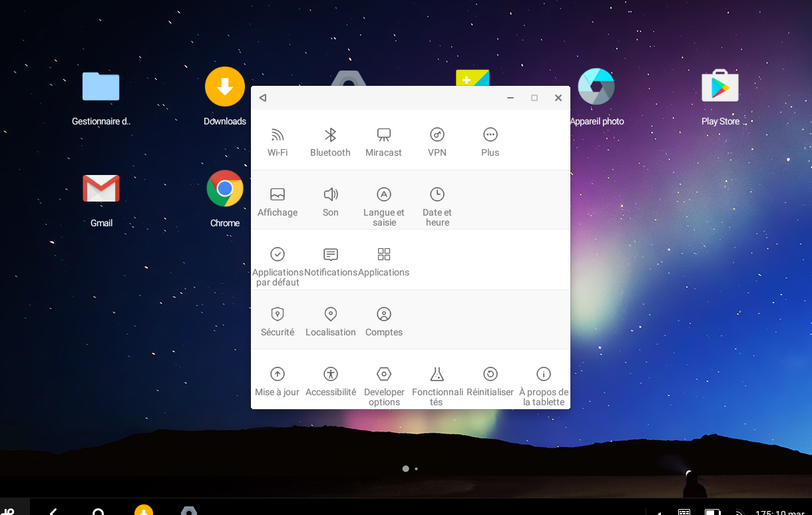Screen dimensions: 812x515
Task: Click À propos de la tablette
Action: coord(543,385)
